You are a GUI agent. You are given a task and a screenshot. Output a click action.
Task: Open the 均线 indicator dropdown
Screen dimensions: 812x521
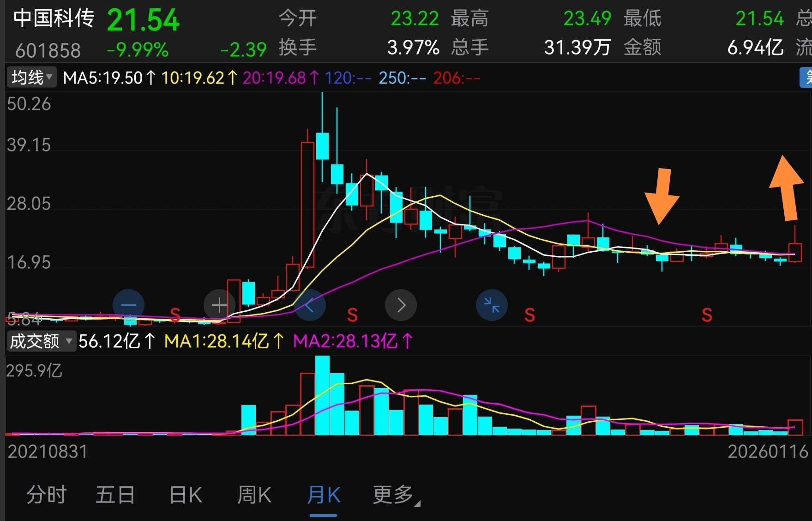31,78
